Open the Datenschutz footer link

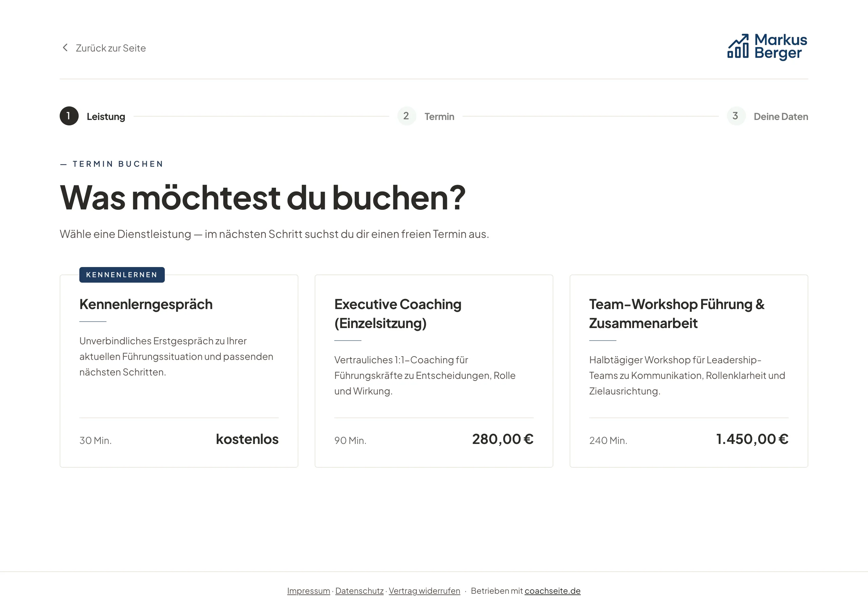point(359,591)
